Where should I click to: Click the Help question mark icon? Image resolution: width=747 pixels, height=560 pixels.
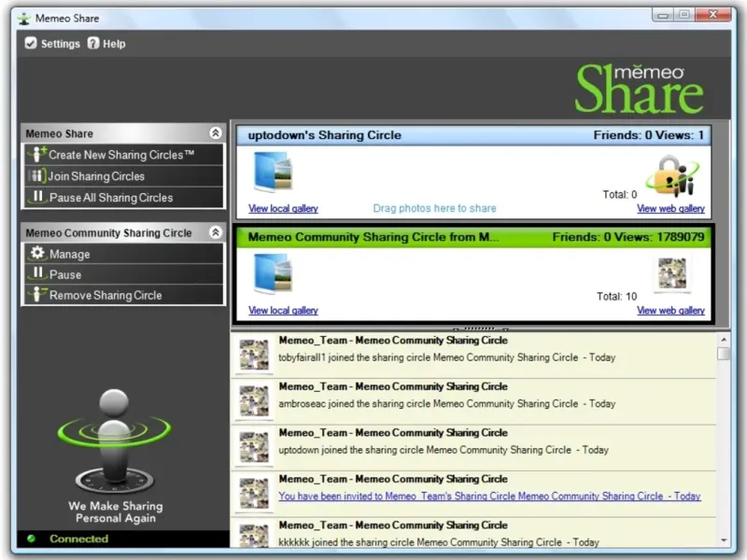[x=93, y=43]
